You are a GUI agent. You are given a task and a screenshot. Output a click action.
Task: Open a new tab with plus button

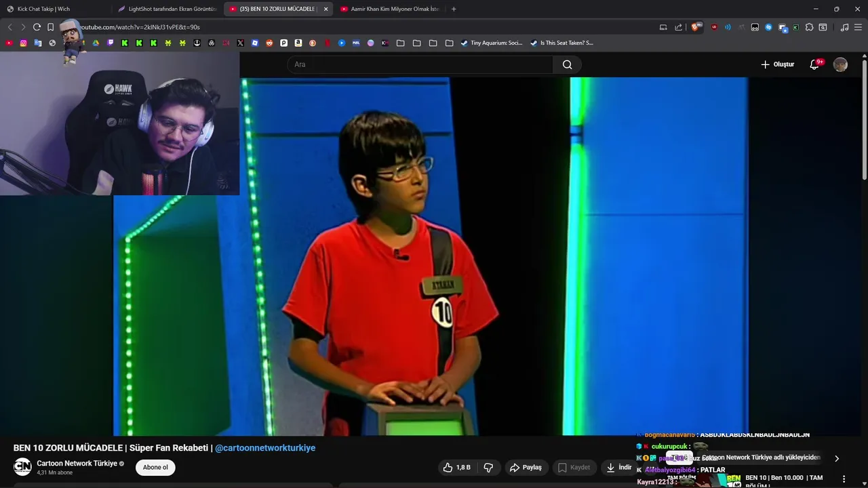coord(454,9)
